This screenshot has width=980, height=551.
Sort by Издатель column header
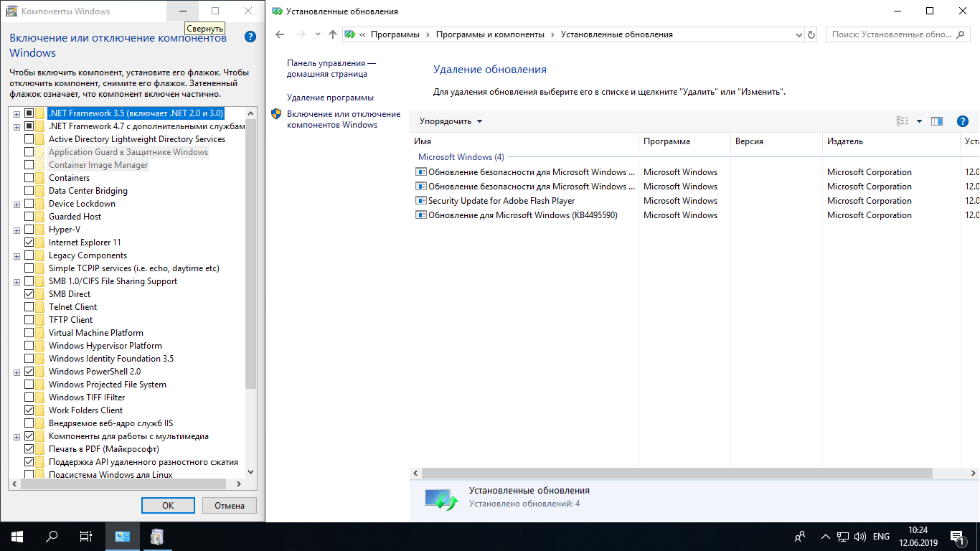891,141
